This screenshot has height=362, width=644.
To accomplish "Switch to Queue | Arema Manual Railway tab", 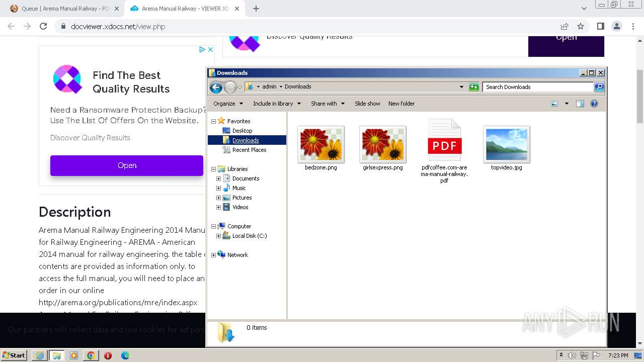I will click(64, 9).
